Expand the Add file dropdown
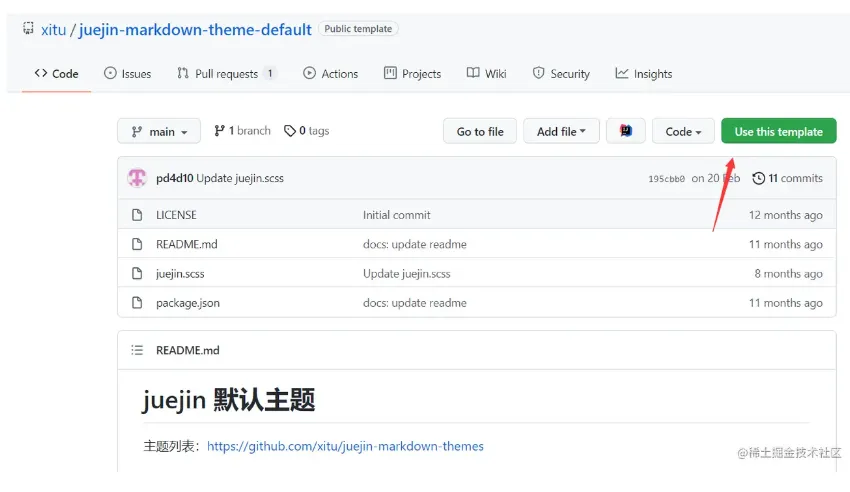 [561, 131]
